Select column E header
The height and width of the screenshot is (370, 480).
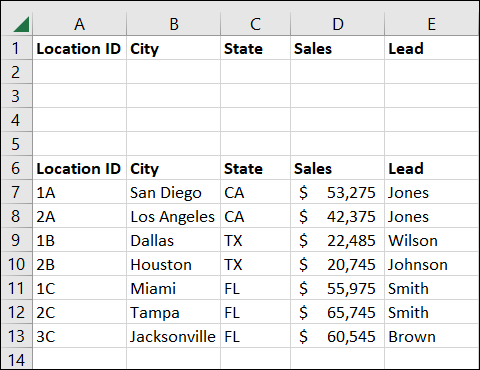point(432,24)
